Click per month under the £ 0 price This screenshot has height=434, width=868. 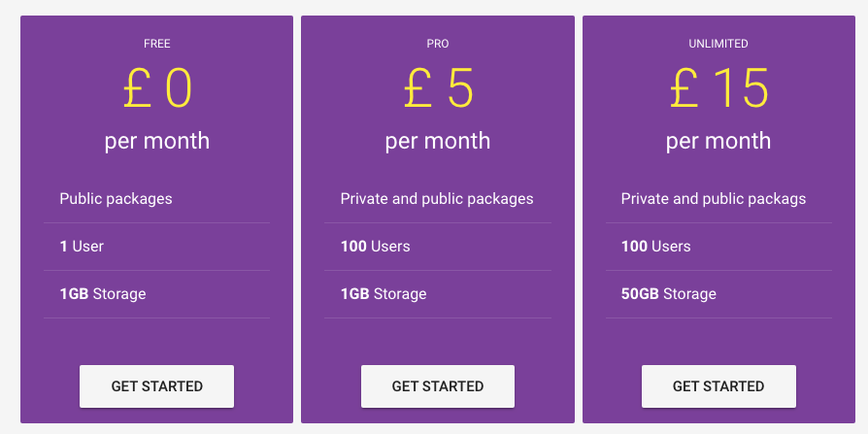tap(157, 141)
